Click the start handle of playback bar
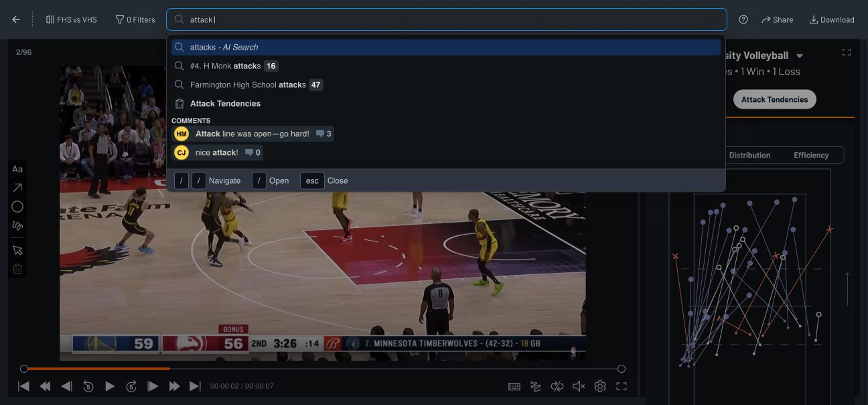 [x=24, y=369]
